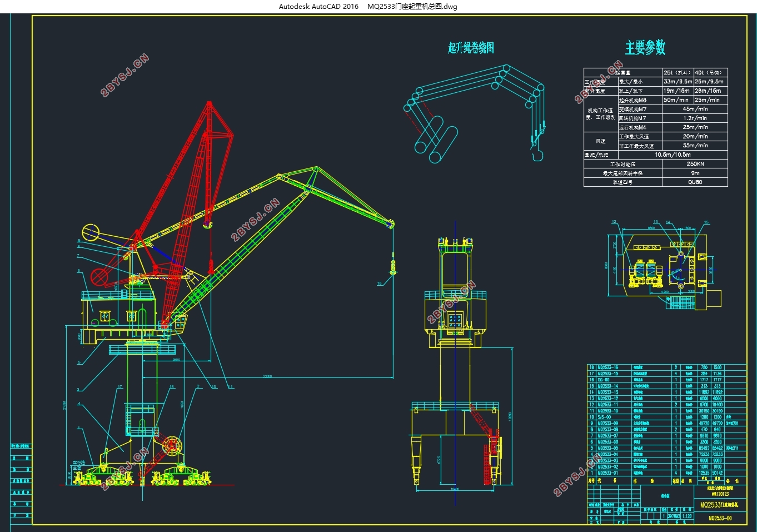757x532 pixels.
Task: Select the category cell 风速
Action: point(601,141)
